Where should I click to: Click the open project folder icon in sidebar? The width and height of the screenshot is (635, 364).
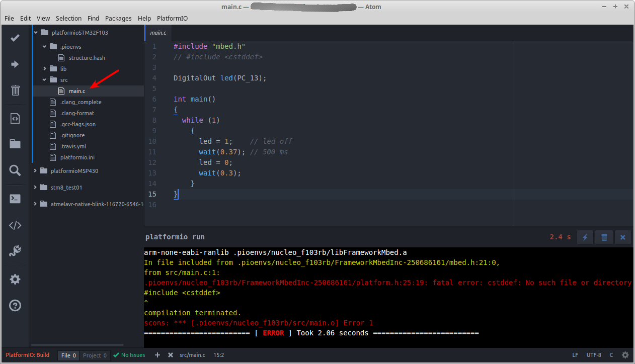coord(15,144)
